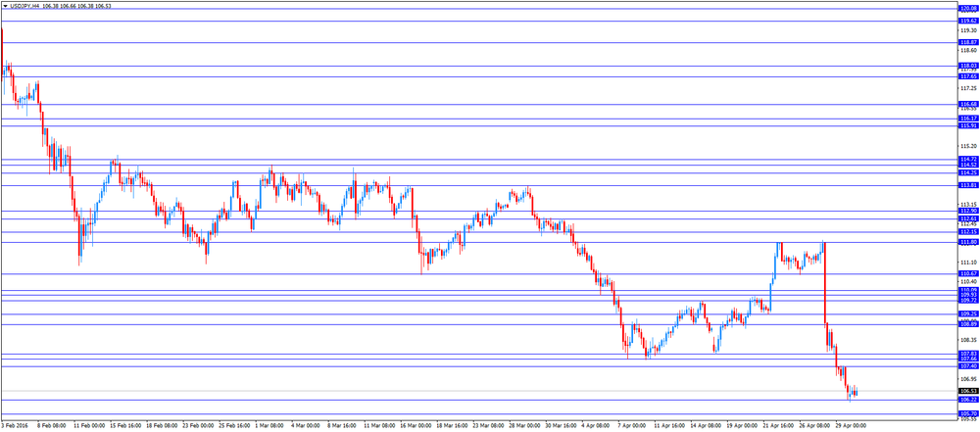Click the 115.91 price level label

968,125
